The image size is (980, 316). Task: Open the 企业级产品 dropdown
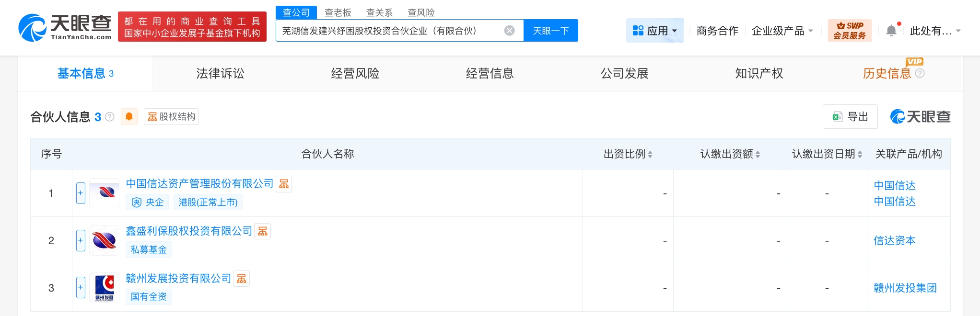pyautogui.click(x=782, y=31)
